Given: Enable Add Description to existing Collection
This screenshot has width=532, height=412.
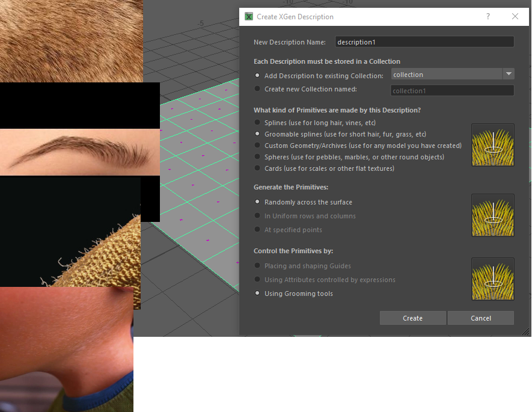Looking at the screenshot, I should [257, 75].
